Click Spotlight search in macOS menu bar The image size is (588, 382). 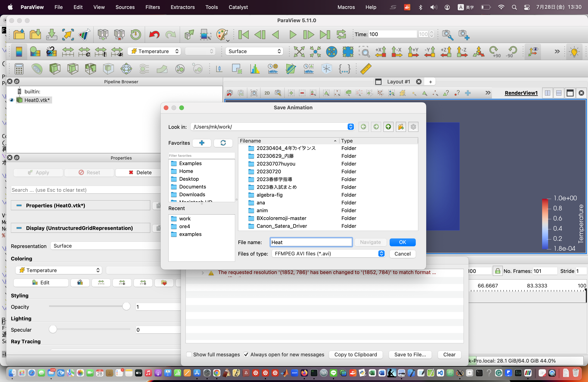(x=514, y=7)
